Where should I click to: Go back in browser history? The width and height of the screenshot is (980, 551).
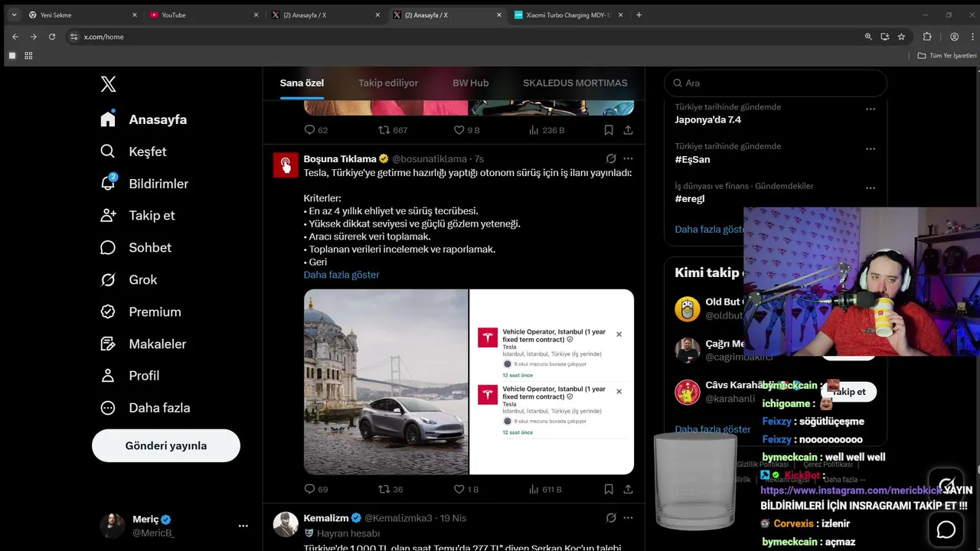pos(15,37)
